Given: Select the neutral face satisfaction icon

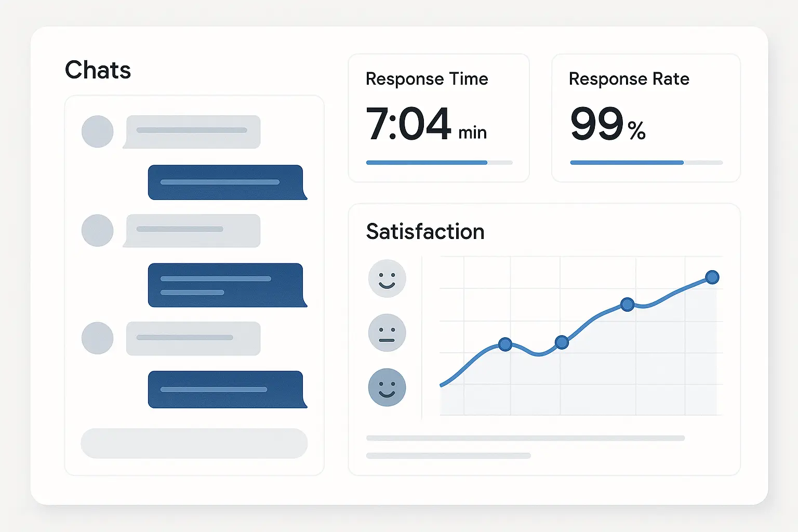Looking at the screenshot, I should point(387,332).
